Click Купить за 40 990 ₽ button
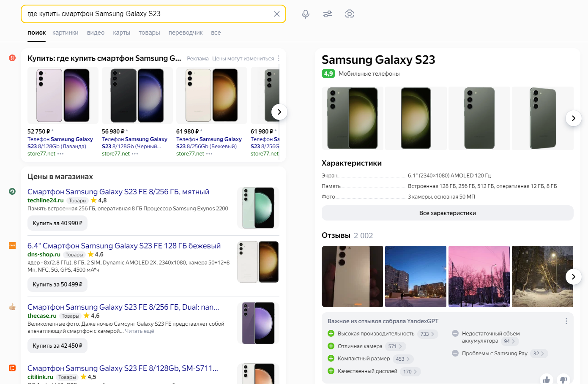The width and height of the screenshot is (588, 384). (x=57, y=223)
